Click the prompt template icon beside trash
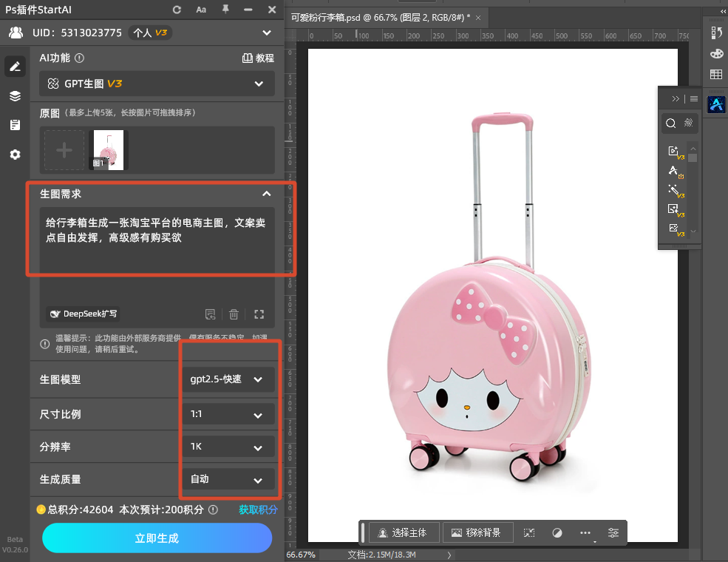This screenshot has width=728, height=562. [x=211, y=314]
